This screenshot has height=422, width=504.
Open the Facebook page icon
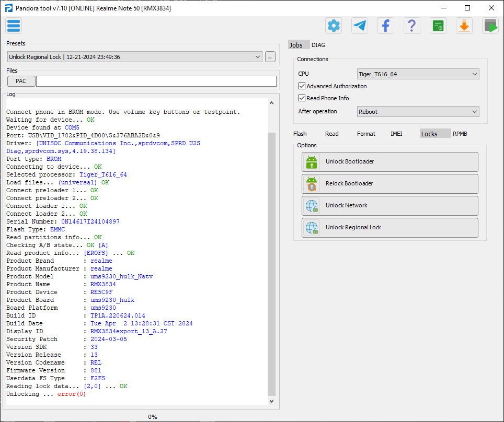pos(386,26)
